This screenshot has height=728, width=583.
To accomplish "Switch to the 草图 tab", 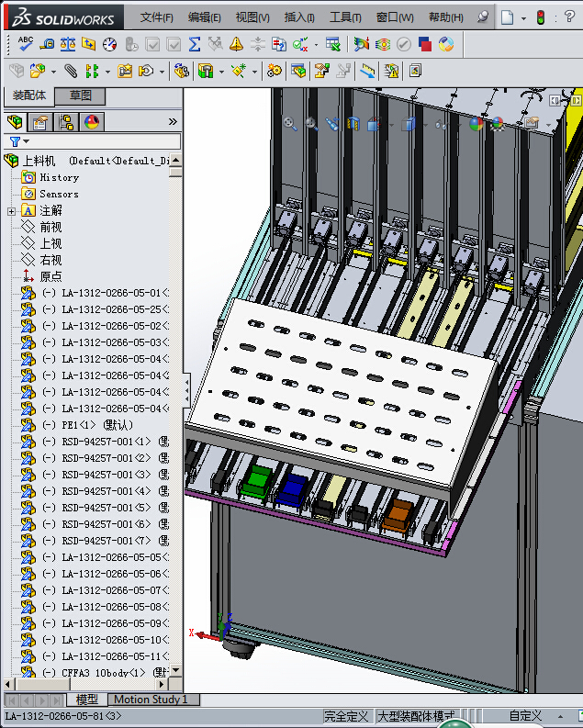I will click(80, 95).
